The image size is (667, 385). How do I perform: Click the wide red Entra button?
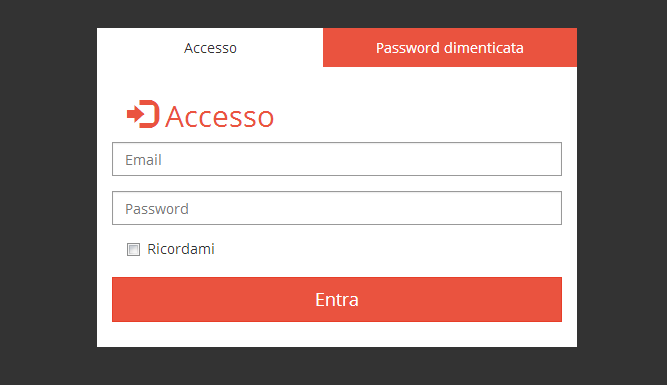coord(337,299)
